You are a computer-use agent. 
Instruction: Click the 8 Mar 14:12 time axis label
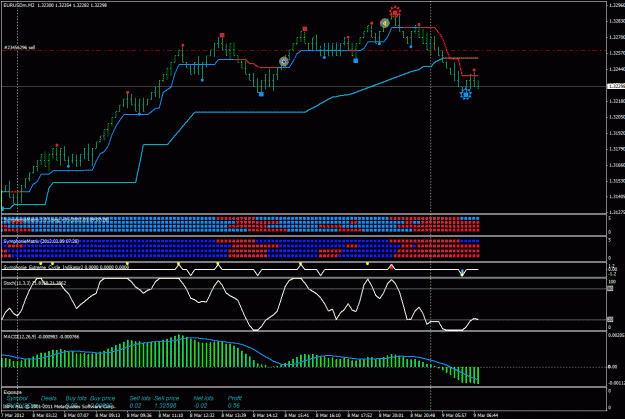265,415
